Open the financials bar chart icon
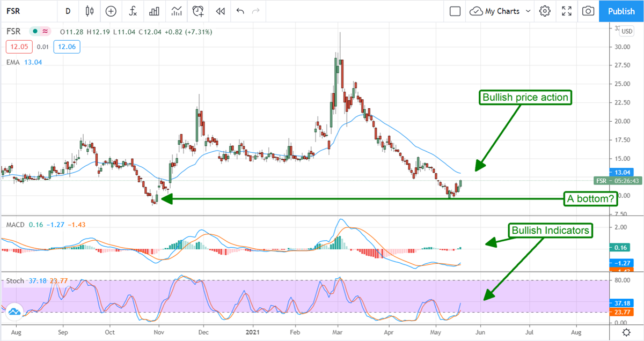Screen dimensions: 644x341 click(x=155, y=11)
